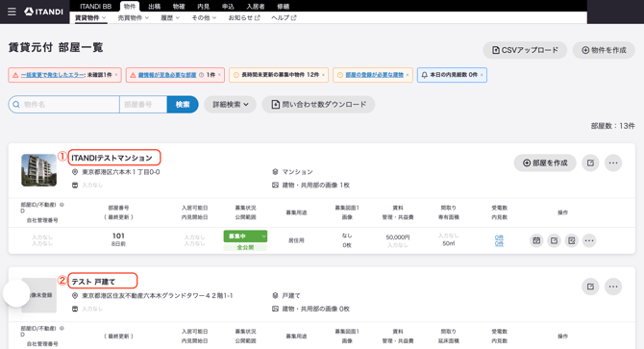Click the 50㎡ area value
Image resolution: width=644 pixels, height=349 pixels.
click(449, 244)
